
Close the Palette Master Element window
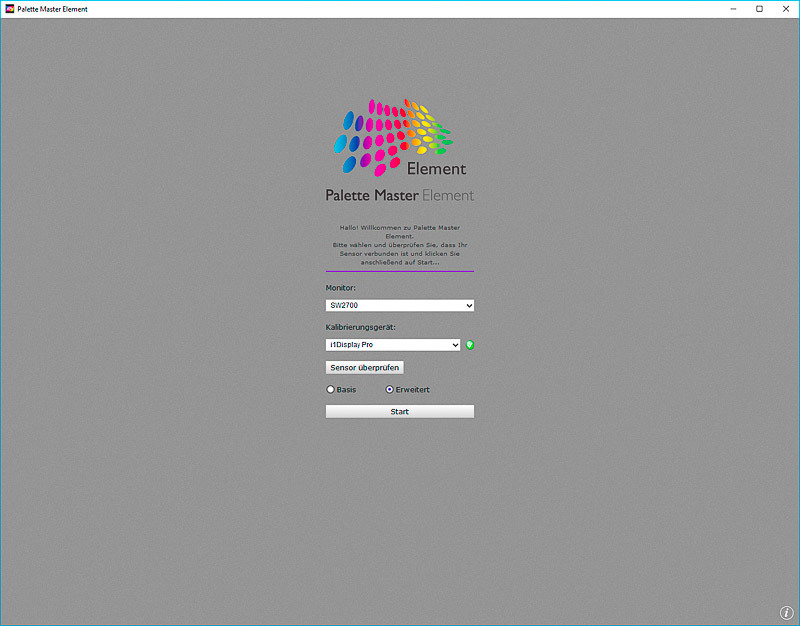click(x=786, y=9)
